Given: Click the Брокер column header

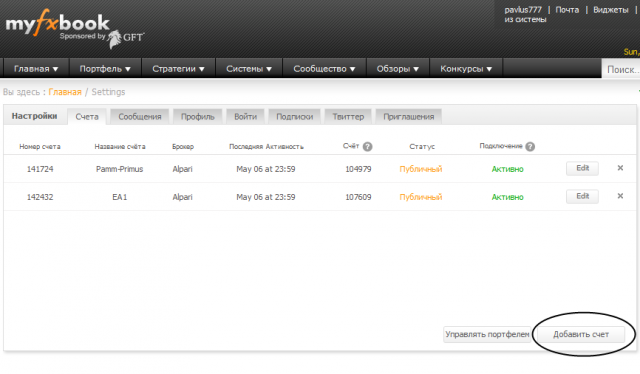Looking at the screenshot, I should point(183,147).
